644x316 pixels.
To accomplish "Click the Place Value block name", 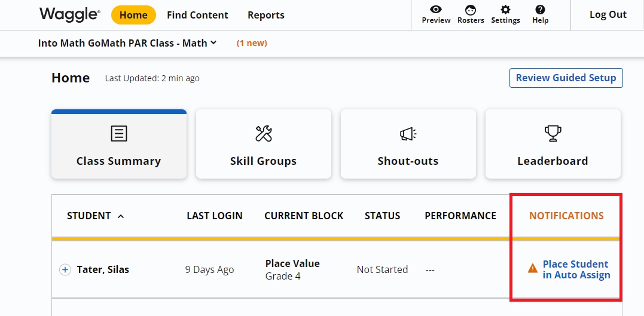I will (292, 263).
